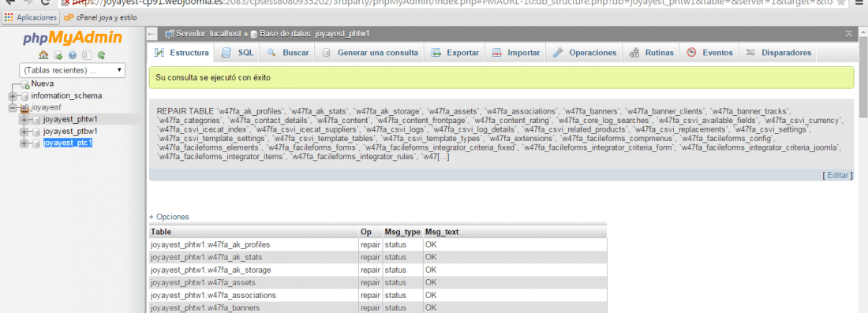Click the server icon in breadcrumb
This screenshot has width=868, height=313.
pos(170,34)
